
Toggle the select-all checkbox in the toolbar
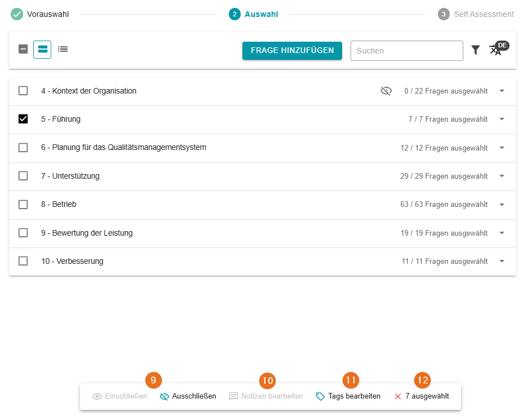(23, 49)
